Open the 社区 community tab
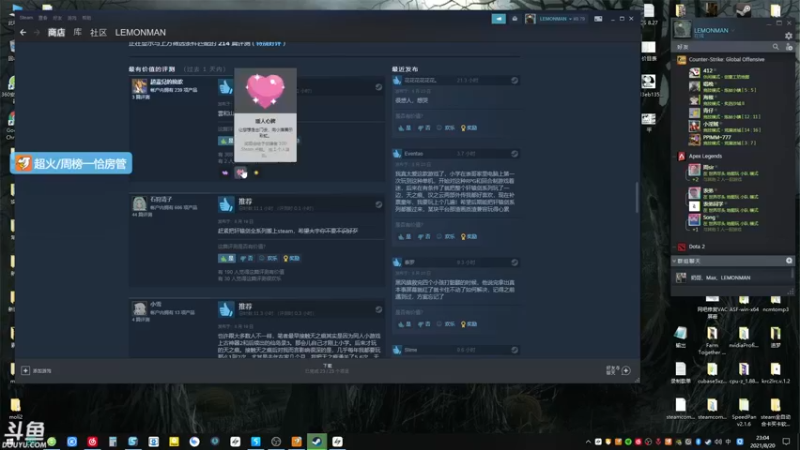Screen dimensions: 800x450 (98, 32)
